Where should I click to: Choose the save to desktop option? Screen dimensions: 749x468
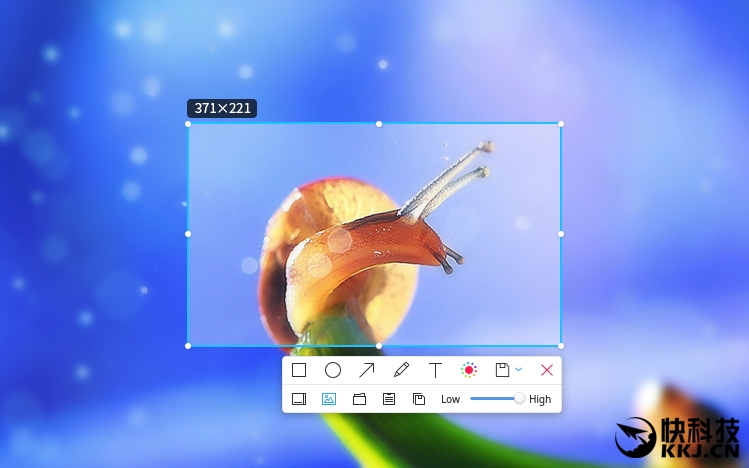[299, 399]
